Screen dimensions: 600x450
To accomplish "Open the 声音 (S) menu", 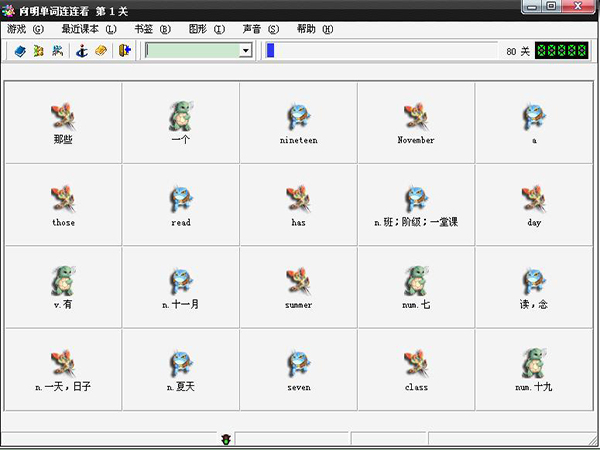I will pos(261,29).
